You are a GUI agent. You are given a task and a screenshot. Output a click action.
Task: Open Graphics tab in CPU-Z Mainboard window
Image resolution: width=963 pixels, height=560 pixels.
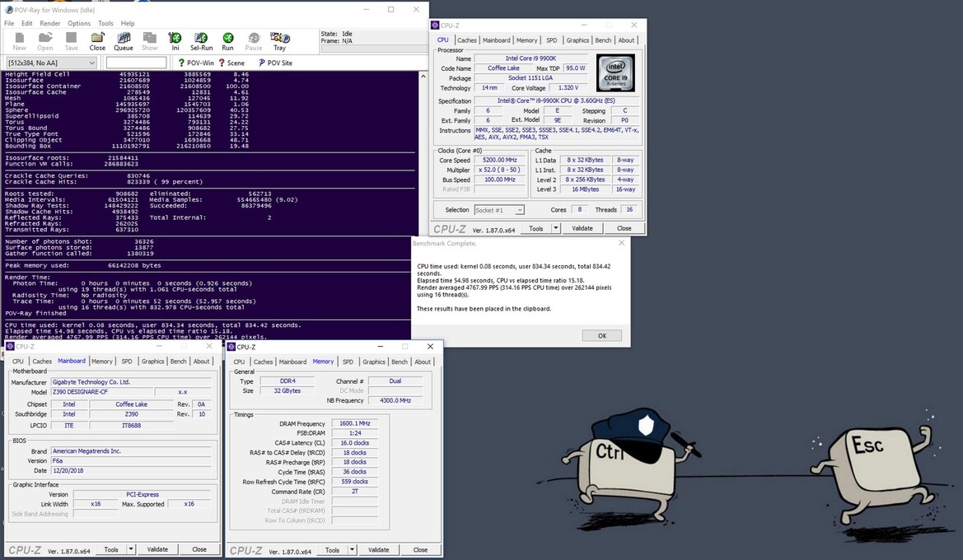[152, 362]
